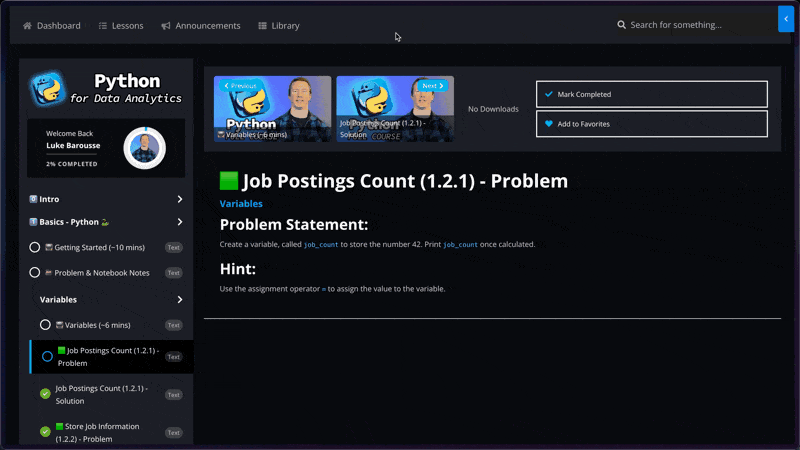Click the Previous lesson button
This screenshot has height=450, width=800.
[240, 86]
